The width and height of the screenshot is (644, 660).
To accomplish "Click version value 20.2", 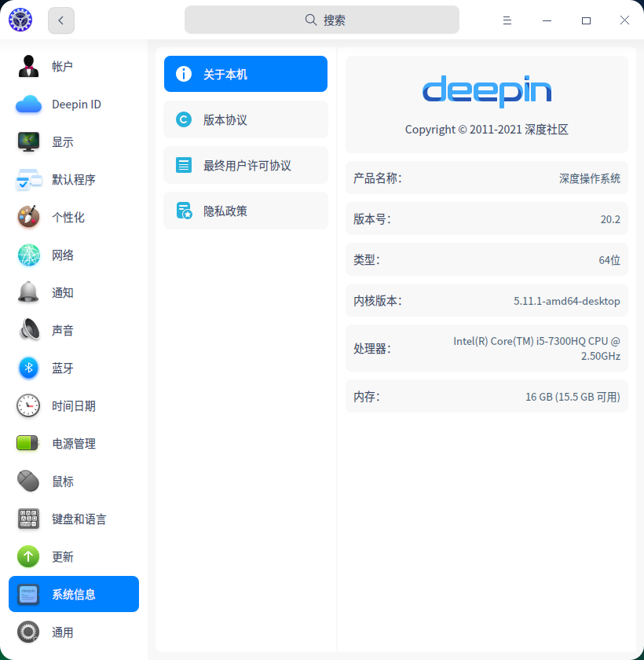I will 610,219.
